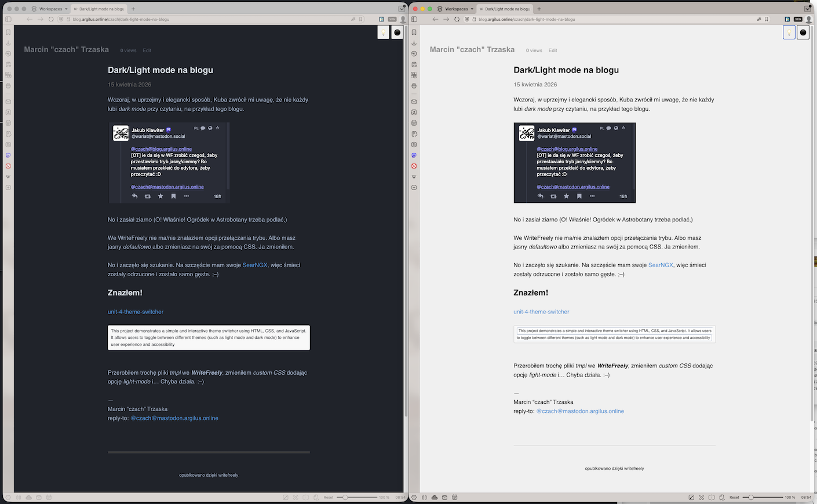The image size is (817, 504).
Task: Click the '@czach@mastodon.argilus.online' reply link
Action: pyautogui.click(x=174, y=418)
